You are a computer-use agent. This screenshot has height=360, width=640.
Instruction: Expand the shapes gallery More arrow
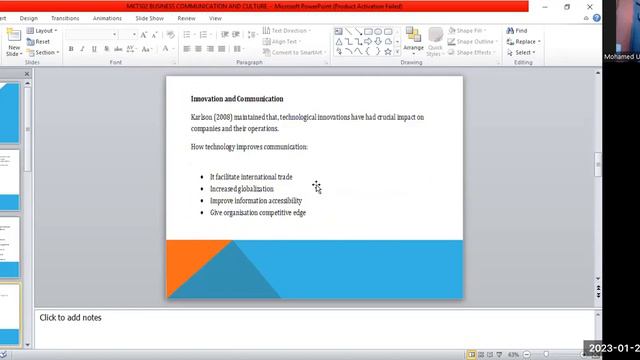(x=398, y=52)
